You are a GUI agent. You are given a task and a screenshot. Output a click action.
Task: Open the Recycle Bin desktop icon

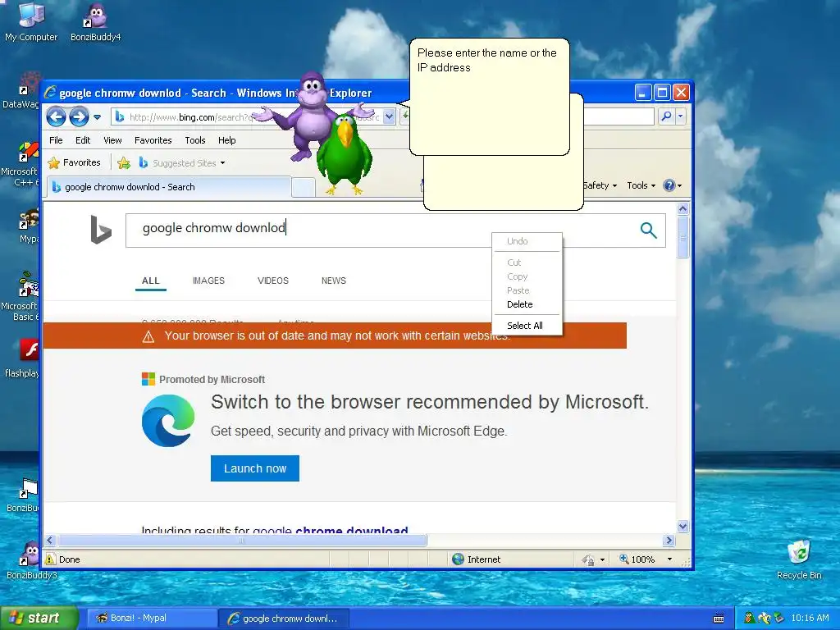coord(799,559)
